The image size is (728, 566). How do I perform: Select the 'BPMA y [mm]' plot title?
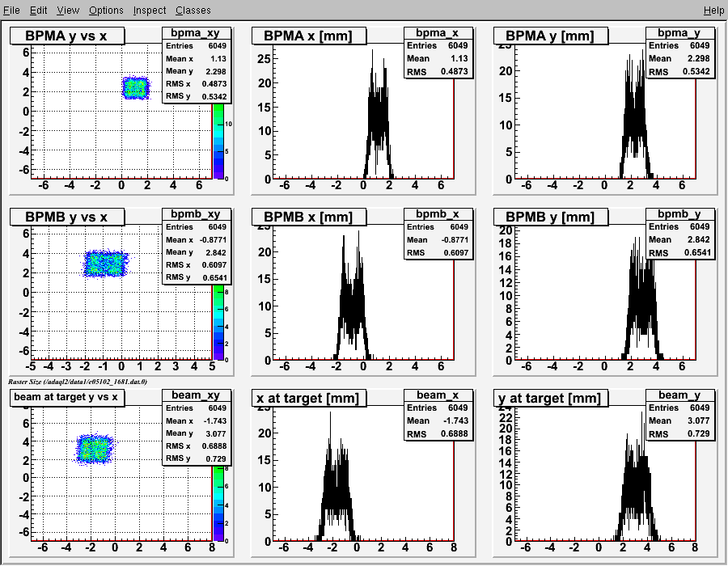click(x=550, y=36)
